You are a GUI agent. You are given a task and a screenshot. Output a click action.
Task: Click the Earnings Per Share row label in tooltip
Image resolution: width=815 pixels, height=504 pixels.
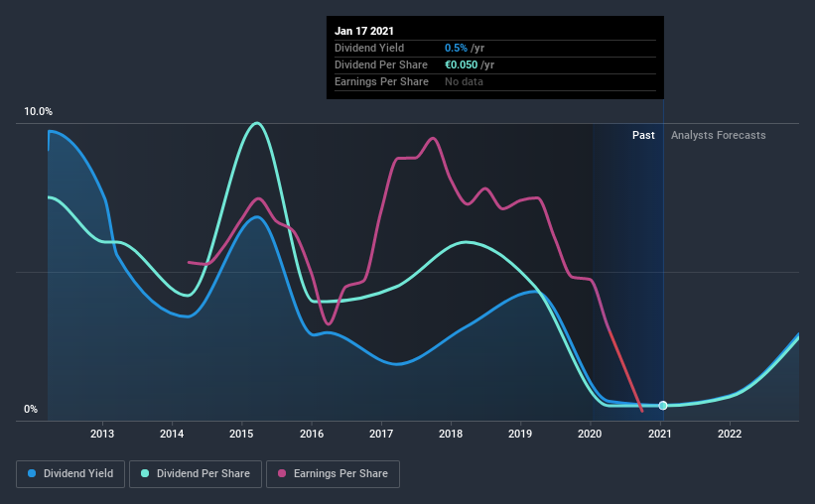click(381, 81)
